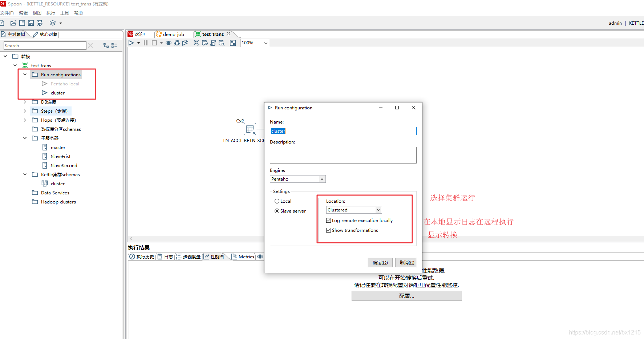The height and width of the screenshot is (339, 644).
Task: Click the Name field containing cluster
Action: [343, 131]
